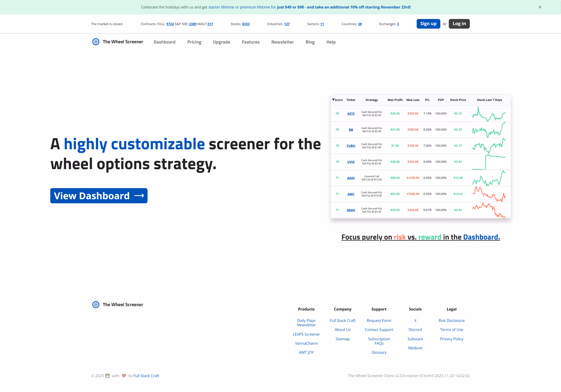Open the Pricing menu item

click(x=194, y=42)
